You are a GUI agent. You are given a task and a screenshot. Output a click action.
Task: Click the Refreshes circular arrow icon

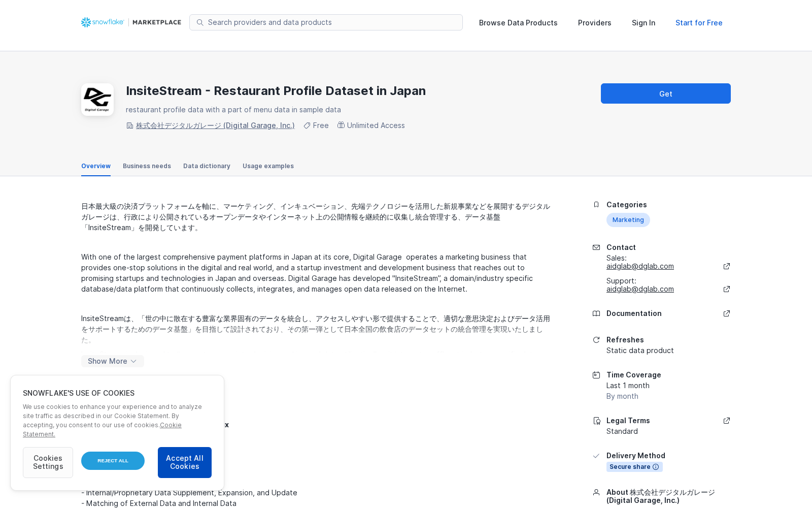click(x=596, y=340)
